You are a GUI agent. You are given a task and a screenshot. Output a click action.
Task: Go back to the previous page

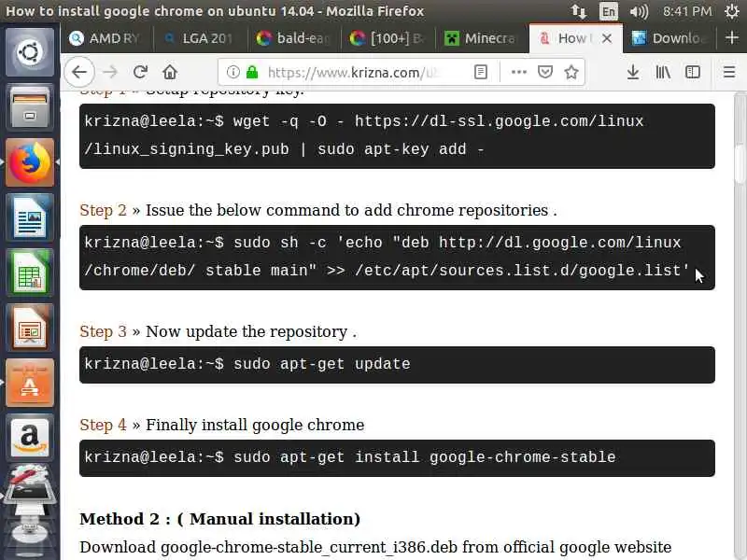click(x=79, y=73)
